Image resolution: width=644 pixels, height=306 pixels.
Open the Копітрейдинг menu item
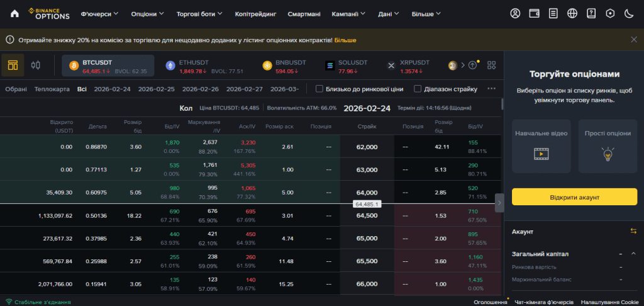(255, 14)
